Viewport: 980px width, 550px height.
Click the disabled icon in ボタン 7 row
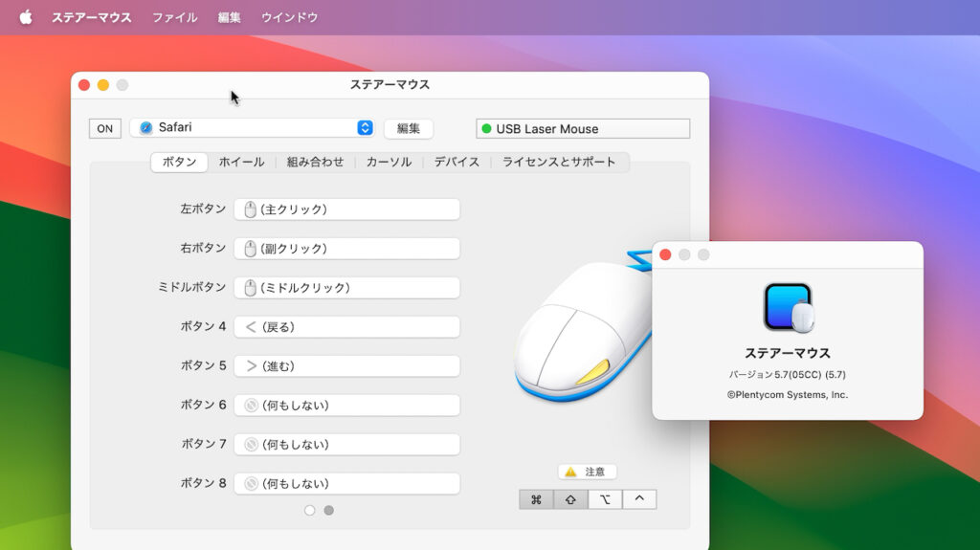(252, 445)
